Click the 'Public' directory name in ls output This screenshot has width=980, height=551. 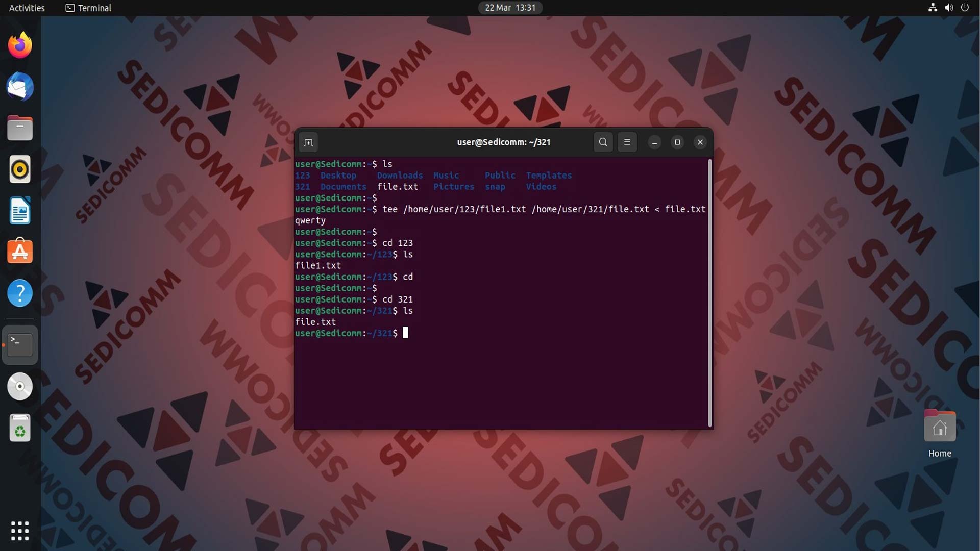click(x=500, y=176)
